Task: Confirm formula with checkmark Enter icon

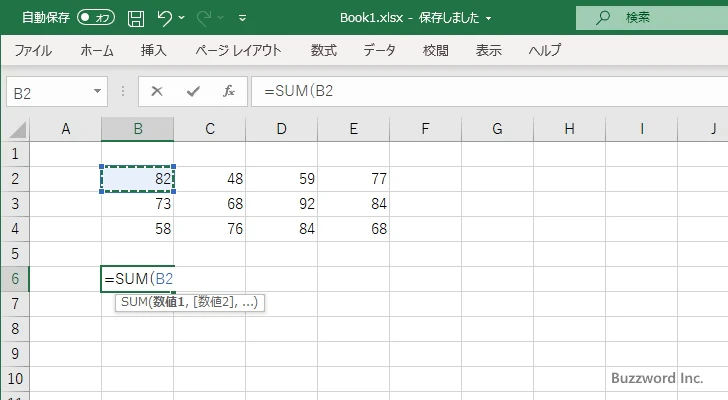Action: (193, 91)
